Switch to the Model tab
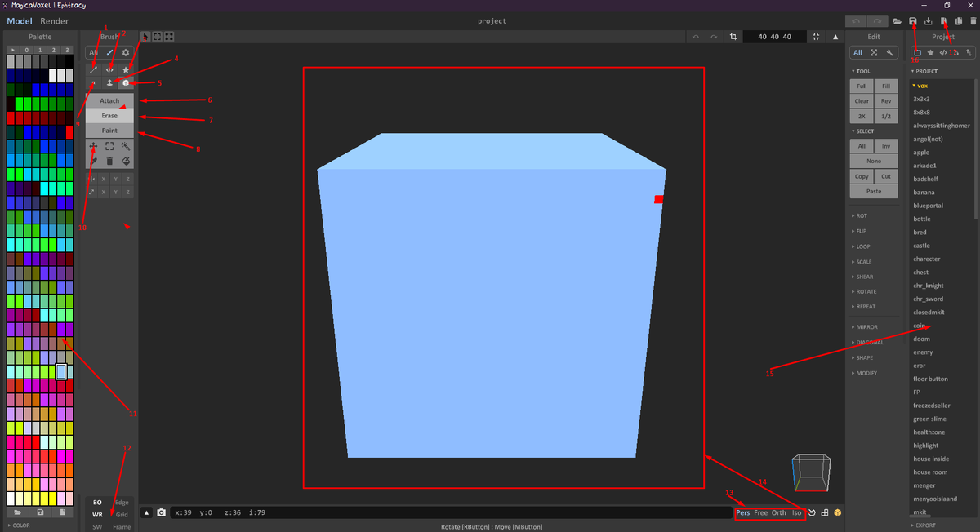 coord(19,21)
